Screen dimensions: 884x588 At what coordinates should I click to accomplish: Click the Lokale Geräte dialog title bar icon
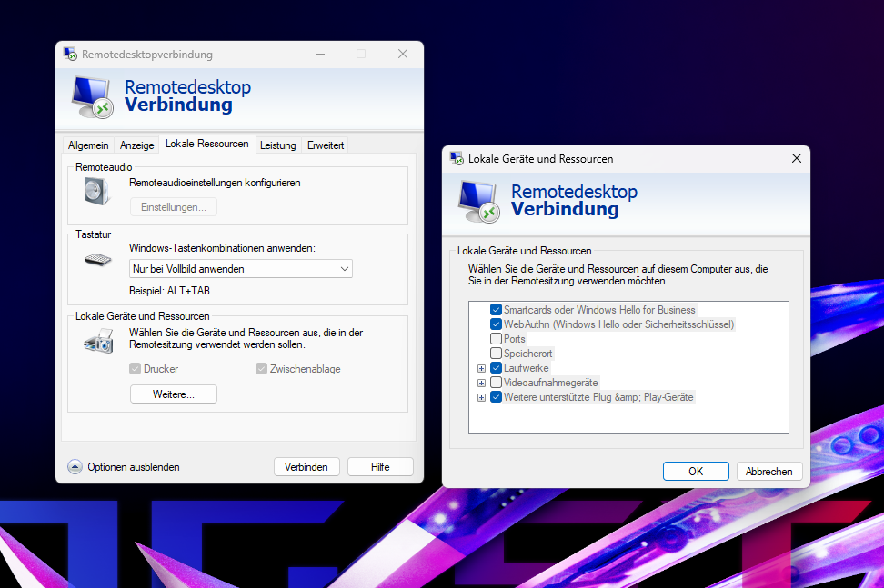(457, 159)
